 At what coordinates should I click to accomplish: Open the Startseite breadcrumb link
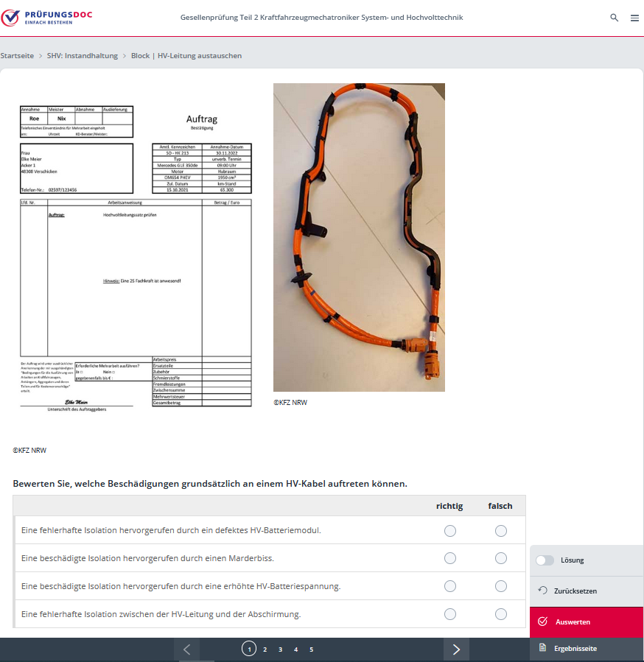click(17, 56)
